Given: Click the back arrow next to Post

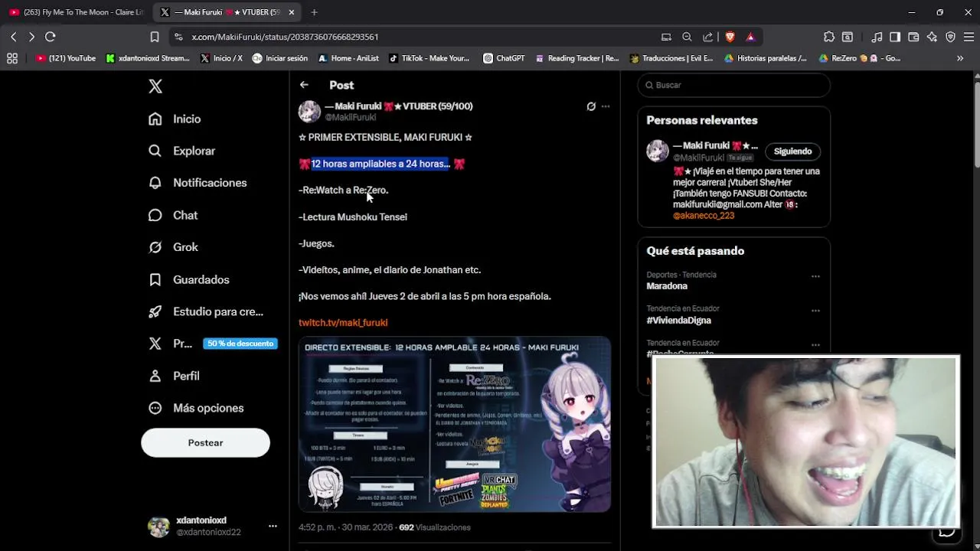Looking at the screenshot, I should [x=304, y=85].
